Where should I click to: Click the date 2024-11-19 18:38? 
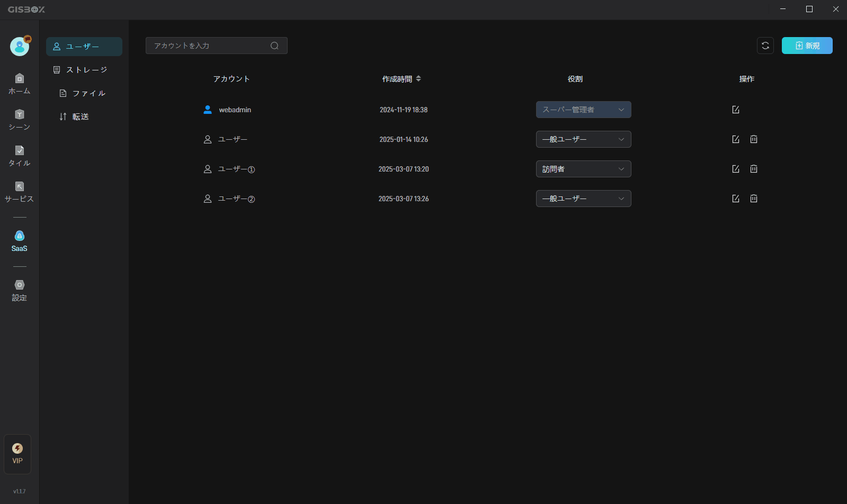click(x=404, y=110)
